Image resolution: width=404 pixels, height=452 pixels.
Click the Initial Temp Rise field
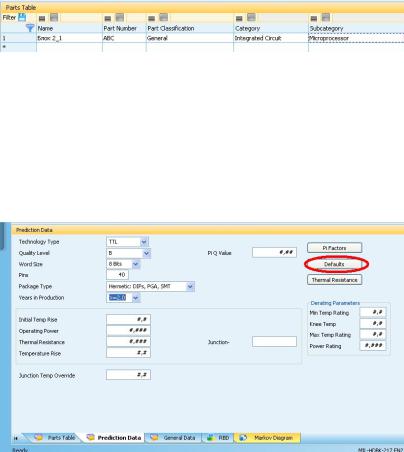tap(128, 319)
